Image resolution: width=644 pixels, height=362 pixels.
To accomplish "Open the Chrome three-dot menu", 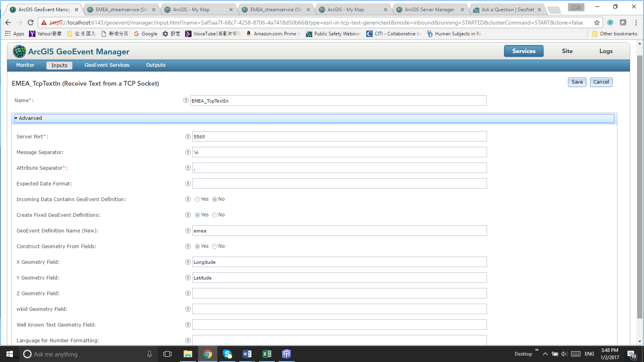I will (x=636, y=23).
